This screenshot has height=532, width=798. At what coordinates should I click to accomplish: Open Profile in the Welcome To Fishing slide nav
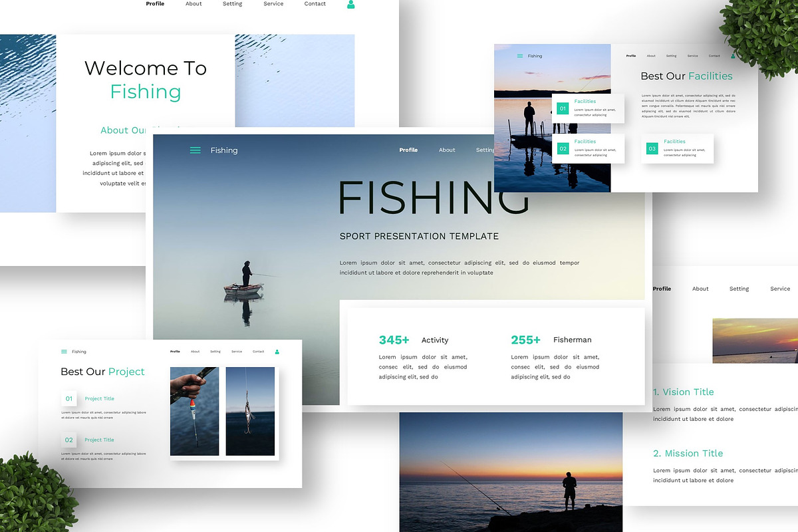pos(155,4)
